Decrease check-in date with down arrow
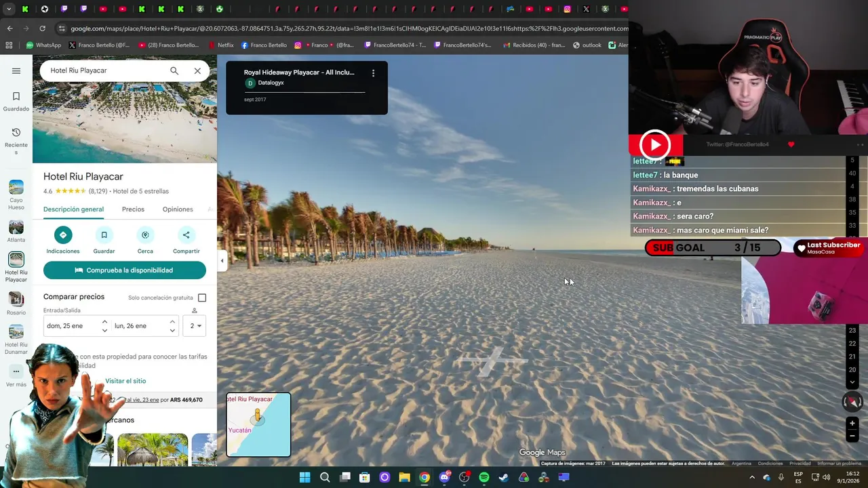This screenshot has height=488, width=868. 104,330
